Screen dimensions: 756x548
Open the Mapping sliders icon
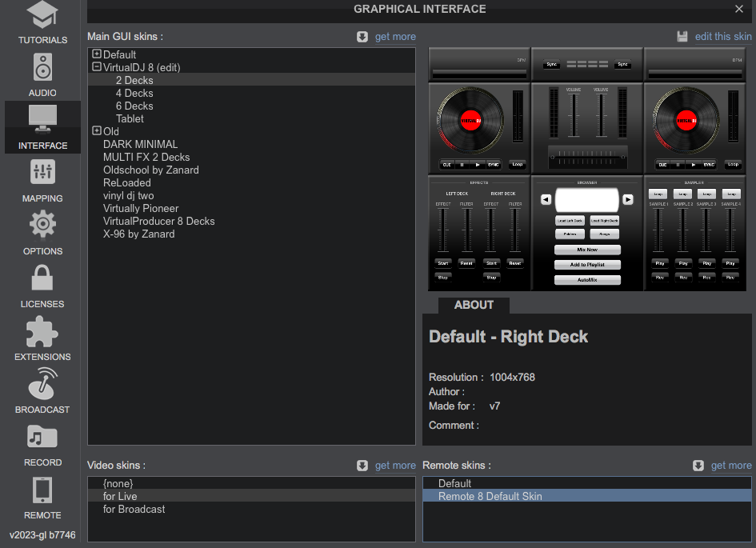point(42,171)
